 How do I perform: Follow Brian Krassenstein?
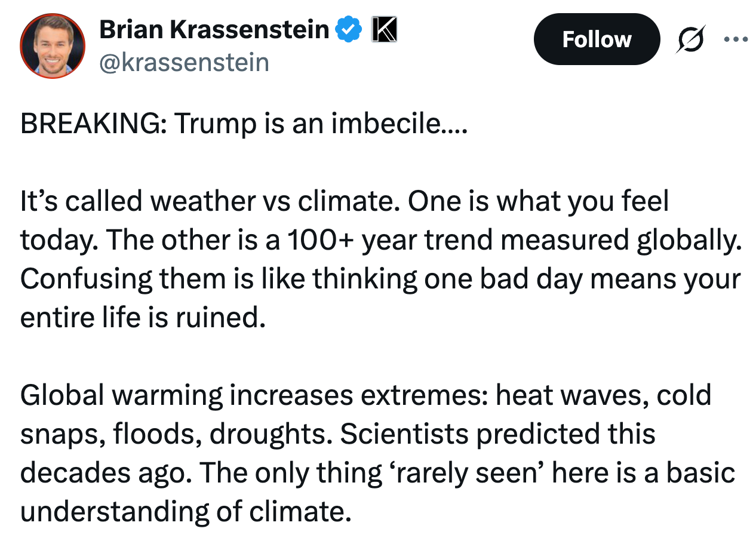597,39
